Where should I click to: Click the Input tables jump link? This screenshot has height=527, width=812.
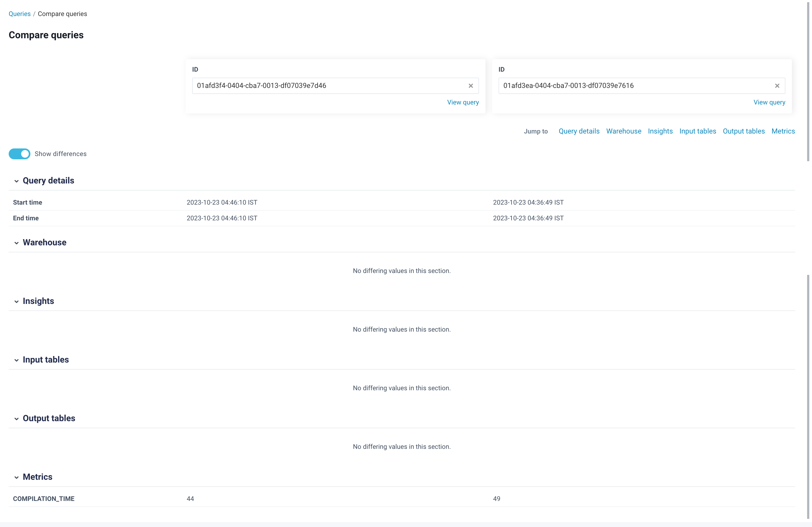(x=698, y=131)
